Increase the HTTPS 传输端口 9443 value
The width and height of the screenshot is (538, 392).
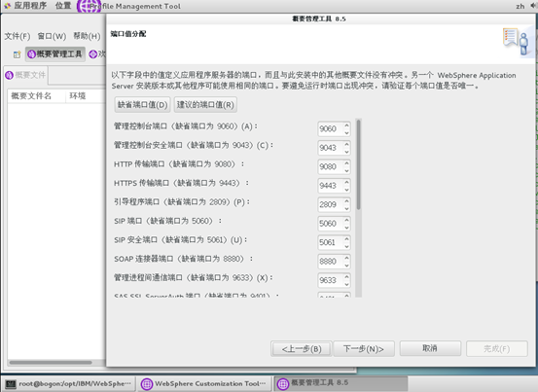(346, 182)
